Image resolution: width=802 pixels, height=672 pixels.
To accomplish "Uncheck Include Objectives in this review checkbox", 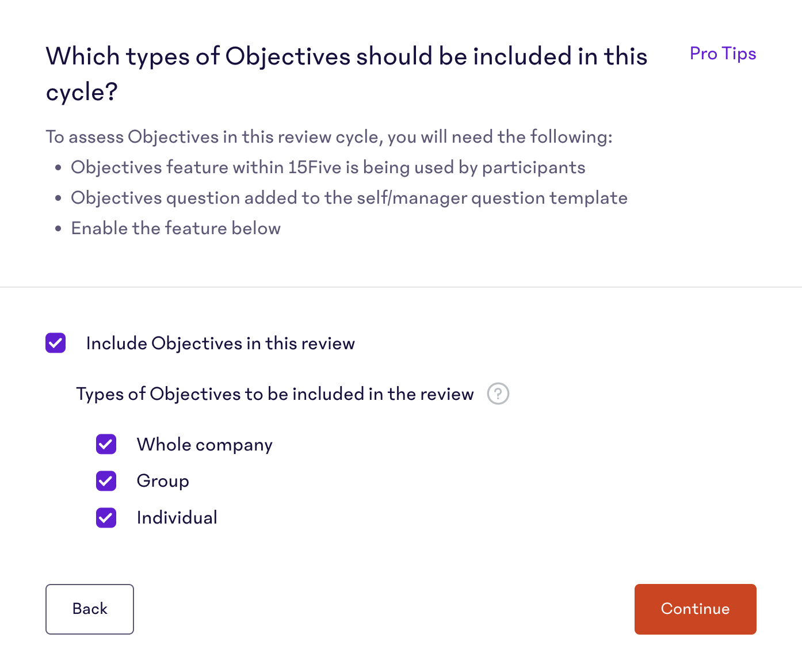I will [56, 343].
